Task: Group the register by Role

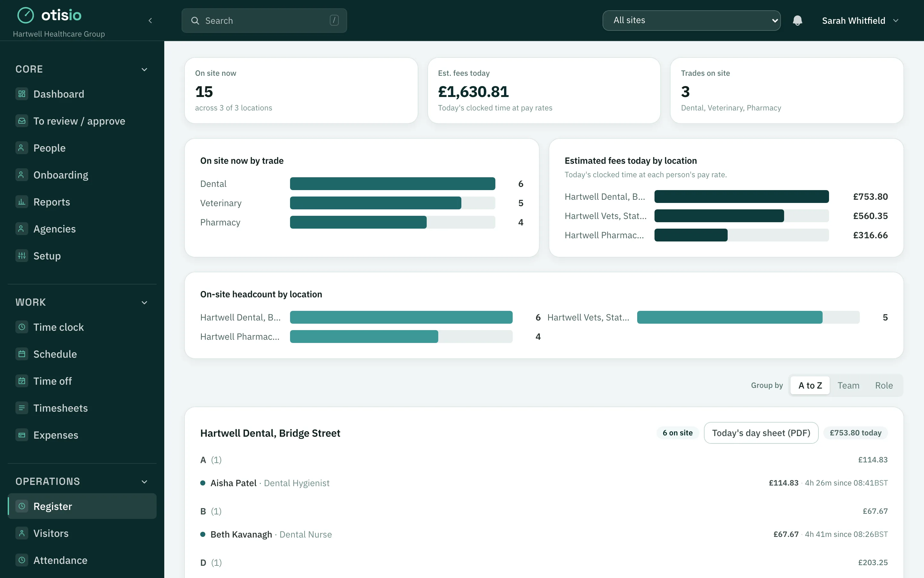Action: (x=884, y=385)
